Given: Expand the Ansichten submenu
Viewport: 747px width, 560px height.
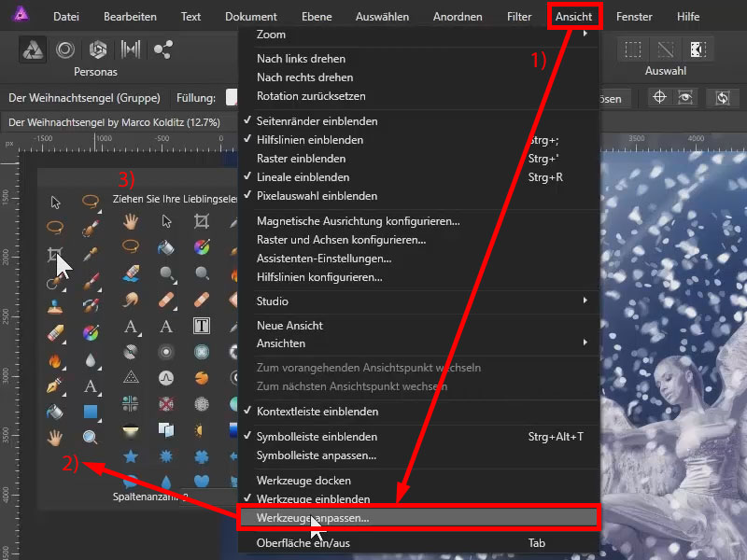Looking at the screenshot, I should [419, 343].
